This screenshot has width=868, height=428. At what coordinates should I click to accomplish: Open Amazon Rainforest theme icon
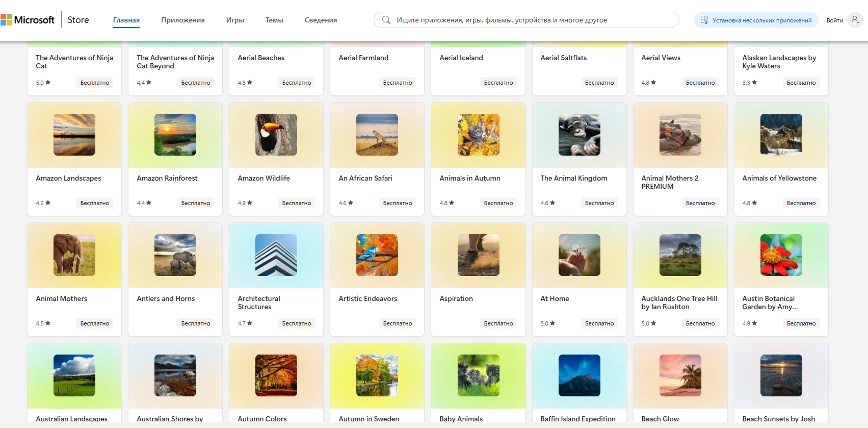coord(175,135)
